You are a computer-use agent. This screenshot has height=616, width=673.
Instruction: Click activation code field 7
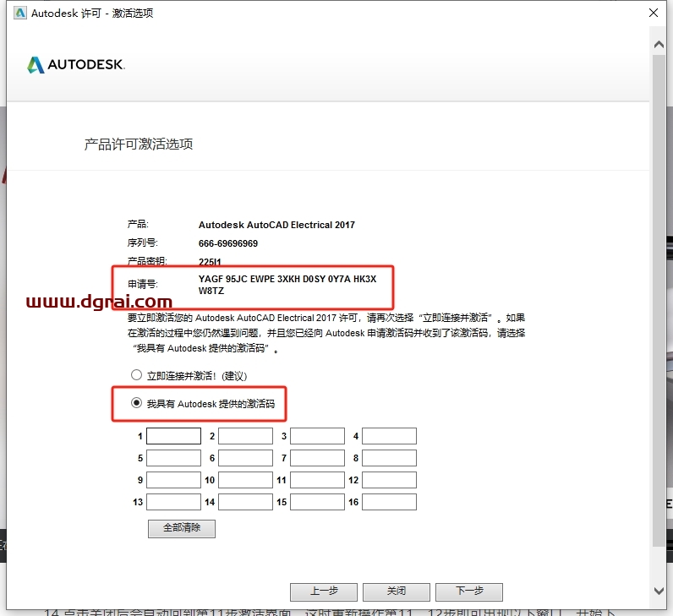coord(317,458)
